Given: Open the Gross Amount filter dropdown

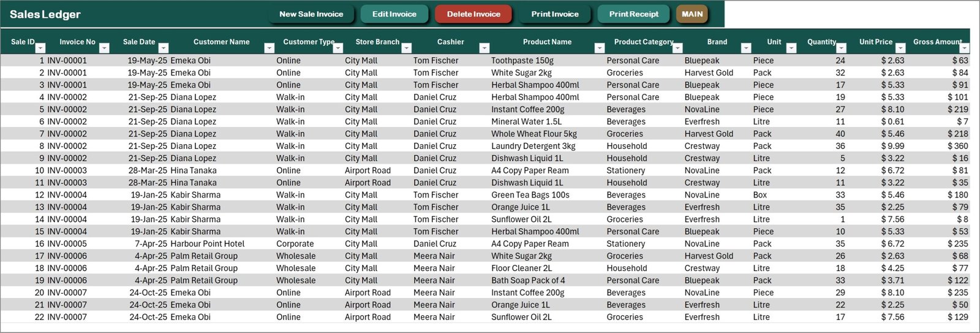Looking at the screenshot, I should [x=965, y=48].
